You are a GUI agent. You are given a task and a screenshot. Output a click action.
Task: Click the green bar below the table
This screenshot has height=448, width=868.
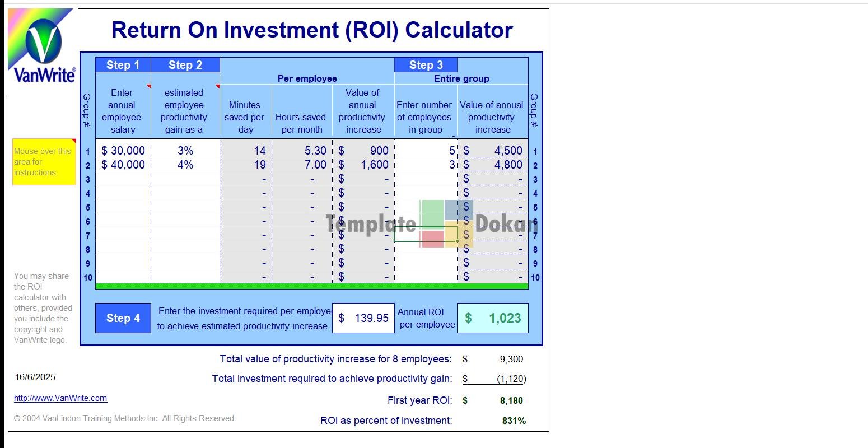(311, 286)
